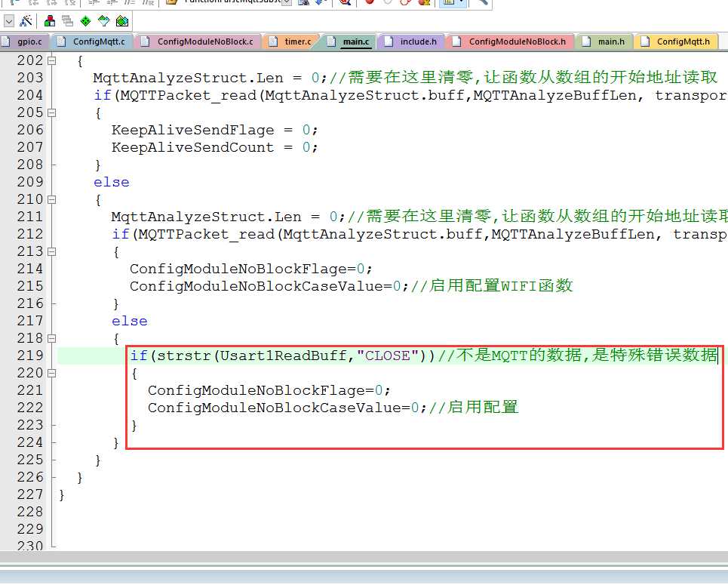Click 'ConfigModuleNoBlockFlage=0;' on line 221
The width and height of the screenshot is (728, 585).
coord(269,390)
